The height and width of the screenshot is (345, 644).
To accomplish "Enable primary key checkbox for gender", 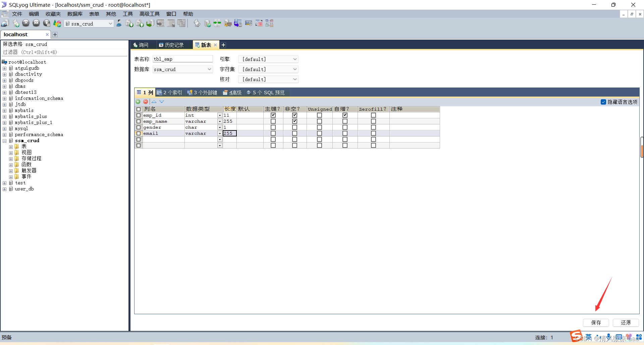I will pos(273,127).
